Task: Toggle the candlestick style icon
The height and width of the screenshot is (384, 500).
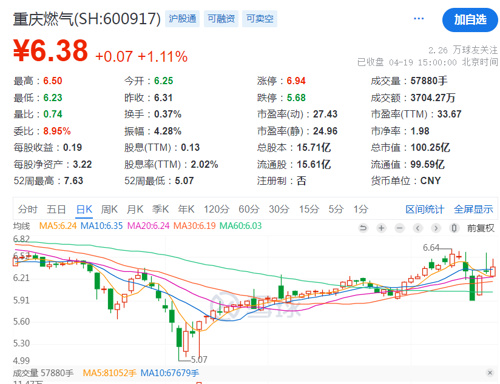Action: pyautogui.click(x=454, y=228)
